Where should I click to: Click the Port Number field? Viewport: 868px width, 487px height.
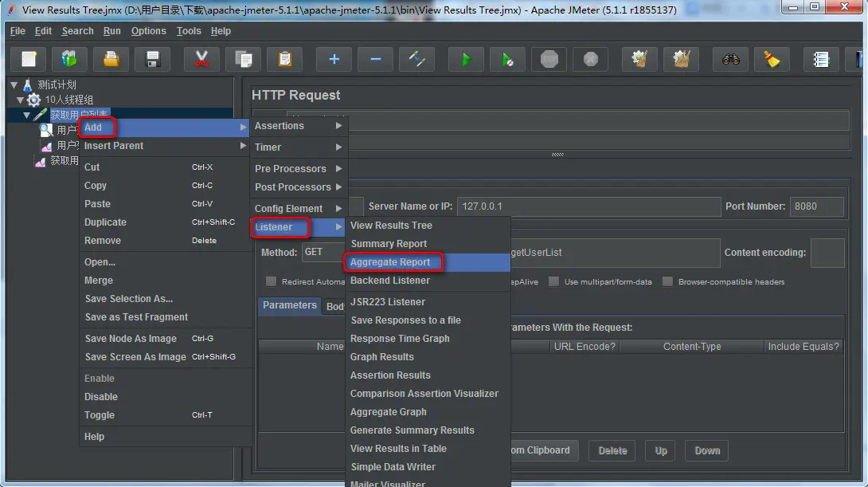(x=816, y=206)
